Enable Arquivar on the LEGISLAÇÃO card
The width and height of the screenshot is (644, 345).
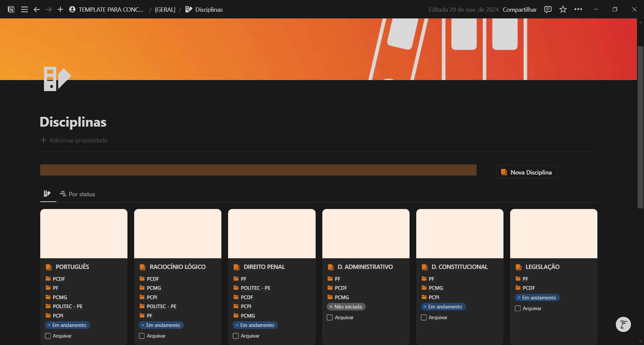[x=518, y=308]
